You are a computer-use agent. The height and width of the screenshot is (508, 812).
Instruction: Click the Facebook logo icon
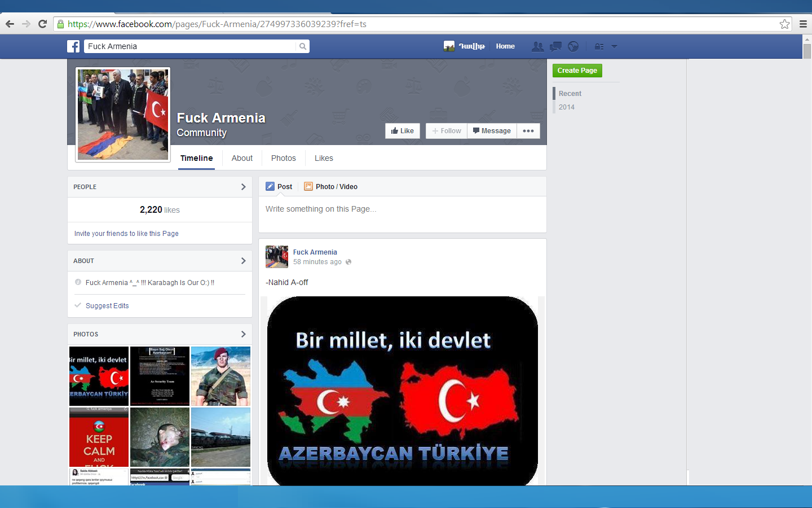(73, 46)
